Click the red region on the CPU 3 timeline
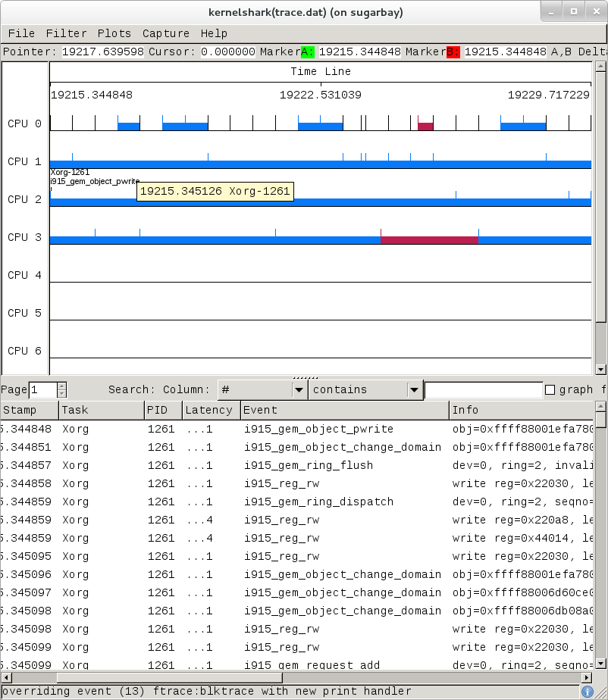The width and height of the screenshot is (608, 700). (428, 238)
